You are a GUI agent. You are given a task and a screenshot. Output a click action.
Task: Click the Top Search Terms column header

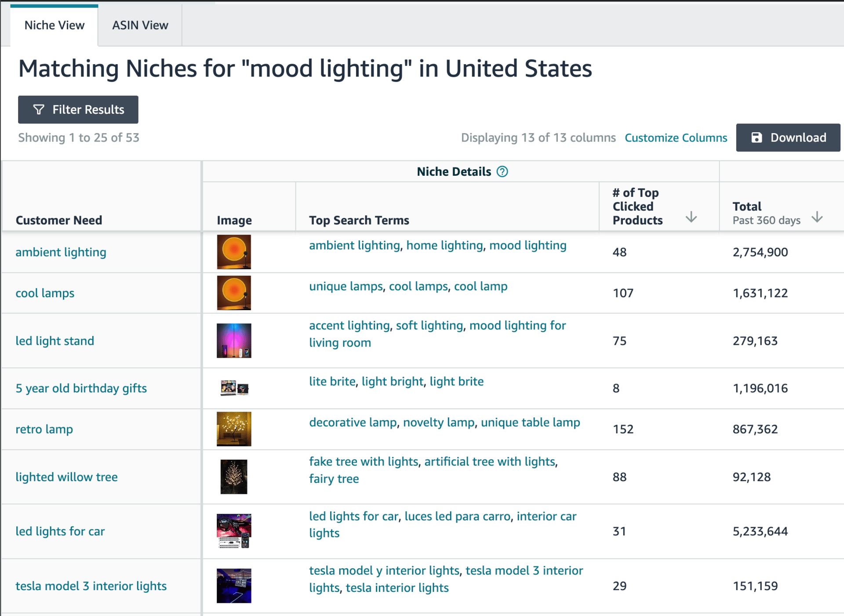coord(359,220)
